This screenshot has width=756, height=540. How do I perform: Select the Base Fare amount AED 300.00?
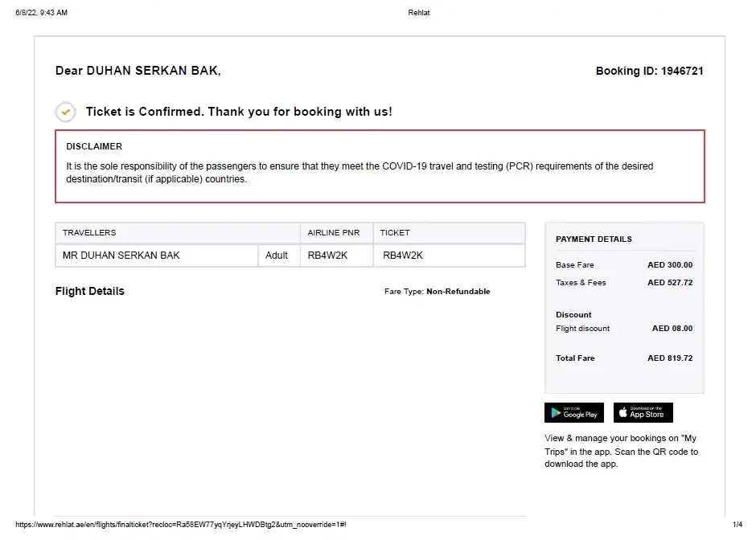click(670, 265)
